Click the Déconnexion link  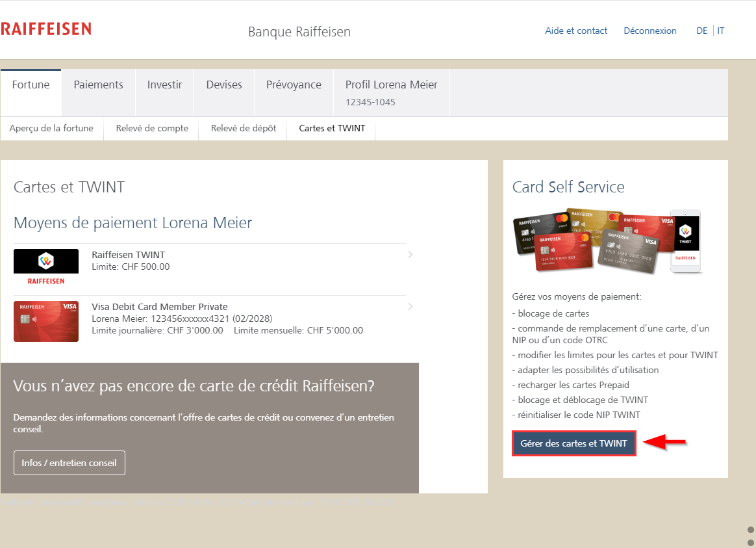click(x=649, y=31)
